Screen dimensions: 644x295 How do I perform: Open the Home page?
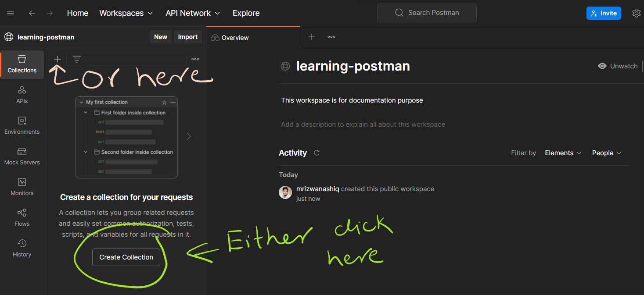coord(78,13)
